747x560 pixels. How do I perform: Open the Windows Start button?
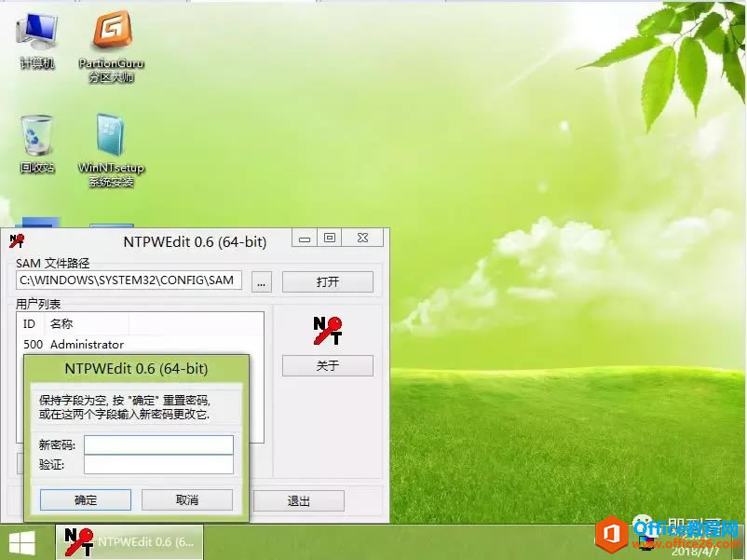click(22, 543)
